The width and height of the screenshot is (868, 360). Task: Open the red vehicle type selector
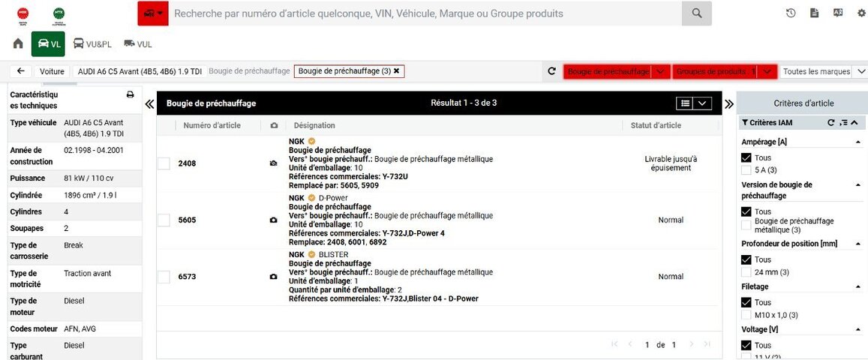[x=153, y=13]
